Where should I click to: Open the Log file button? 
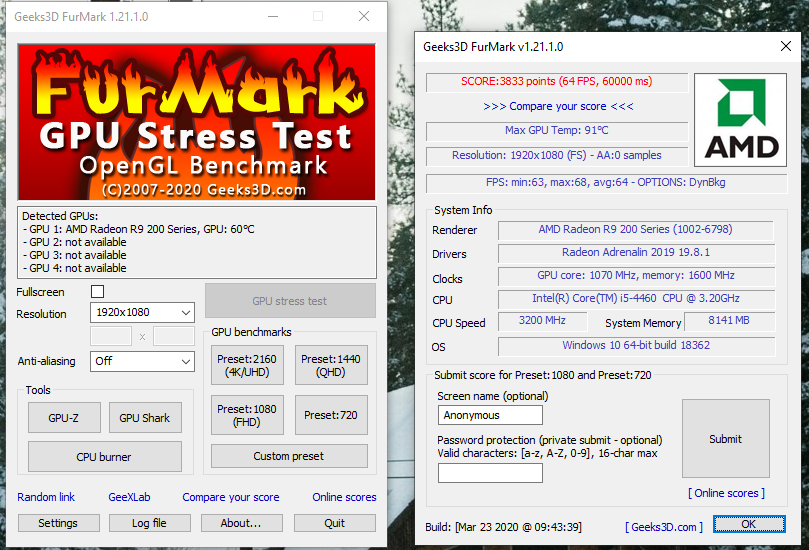pos(150,523)
